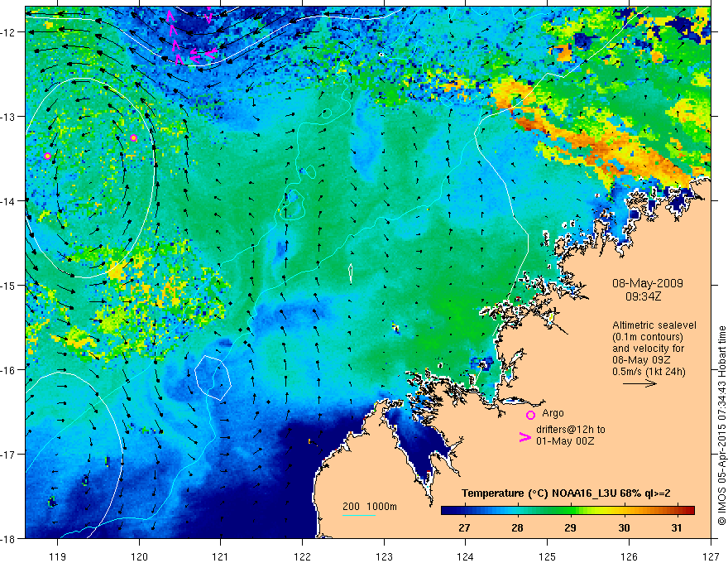Screen dimensions: 728x563
Task: Click the cyan 200 1000m depth contour sample line
Action: [x=359, y=515]
